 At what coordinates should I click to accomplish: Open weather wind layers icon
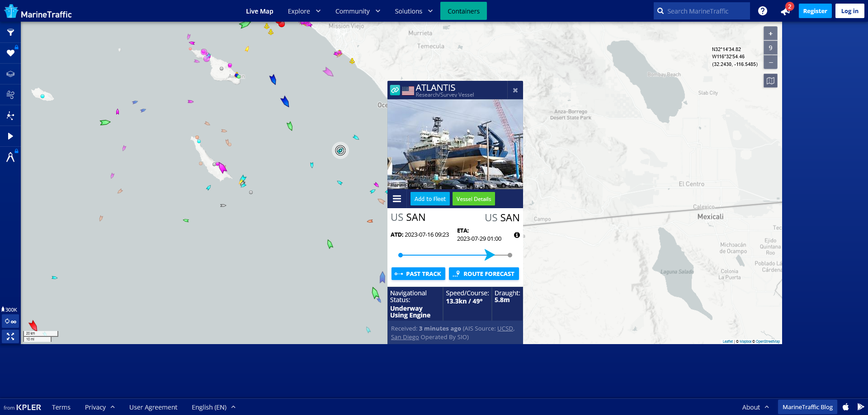(x=10, y=95)
